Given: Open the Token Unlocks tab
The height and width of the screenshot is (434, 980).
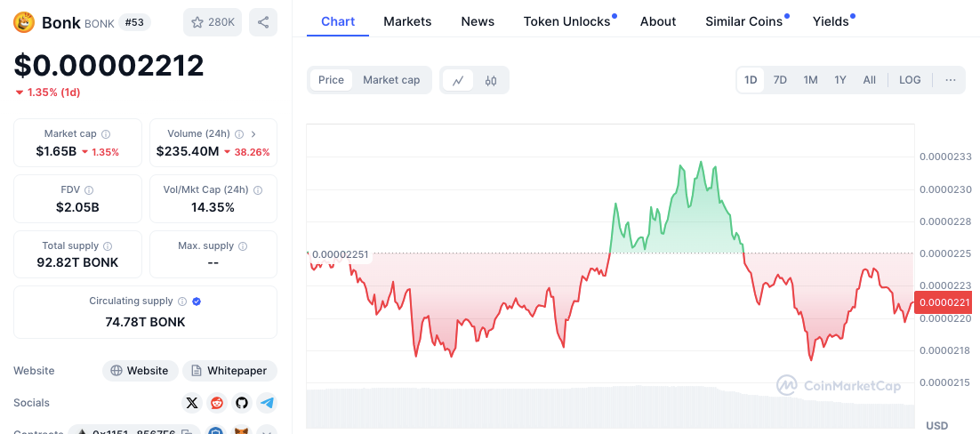Looking at the screenshot, I should [566, 21].
